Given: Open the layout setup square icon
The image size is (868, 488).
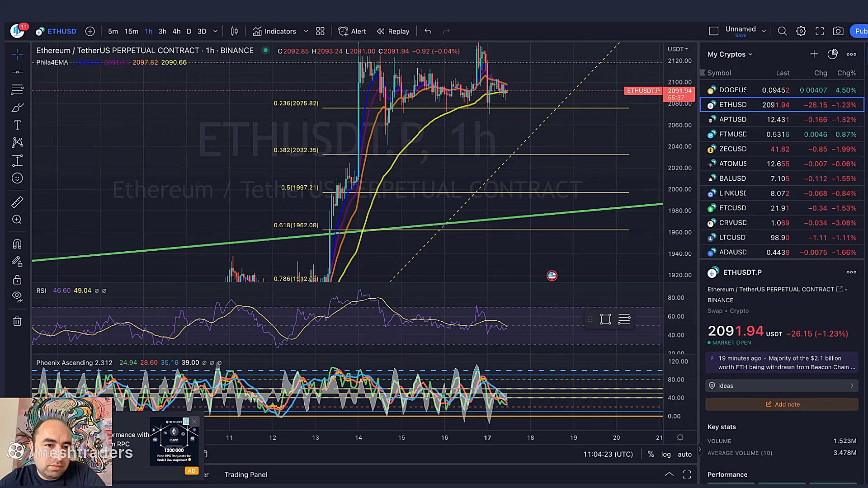Looking at the screenshot, I should [713, 31].
